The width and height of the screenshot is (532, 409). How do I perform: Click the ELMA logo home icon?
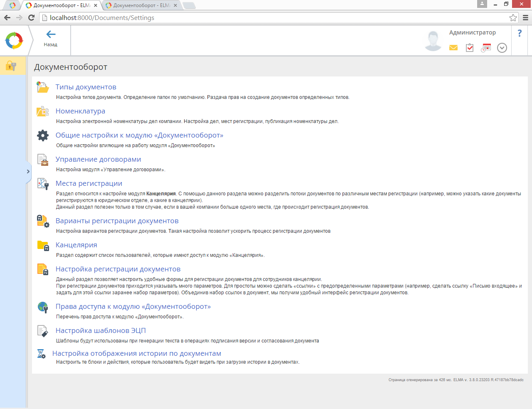(14, 41)
